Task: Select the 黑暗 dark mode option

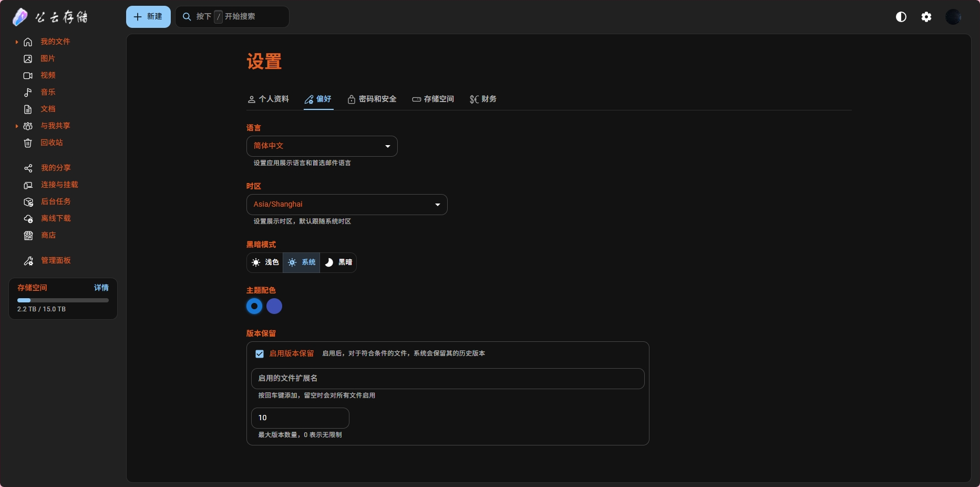Action: (x=338, y=262)
